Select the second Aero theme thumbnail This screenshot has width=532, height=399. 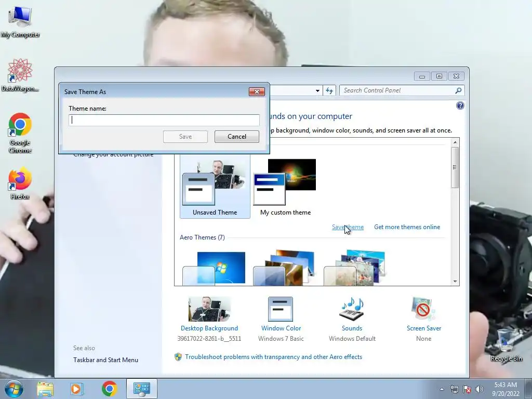pyautogui.click(x=284, y=268)
